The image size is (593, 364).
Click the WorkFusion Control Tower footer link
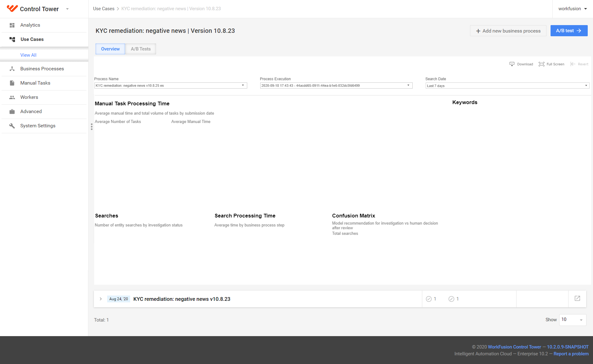click(514, 347)
